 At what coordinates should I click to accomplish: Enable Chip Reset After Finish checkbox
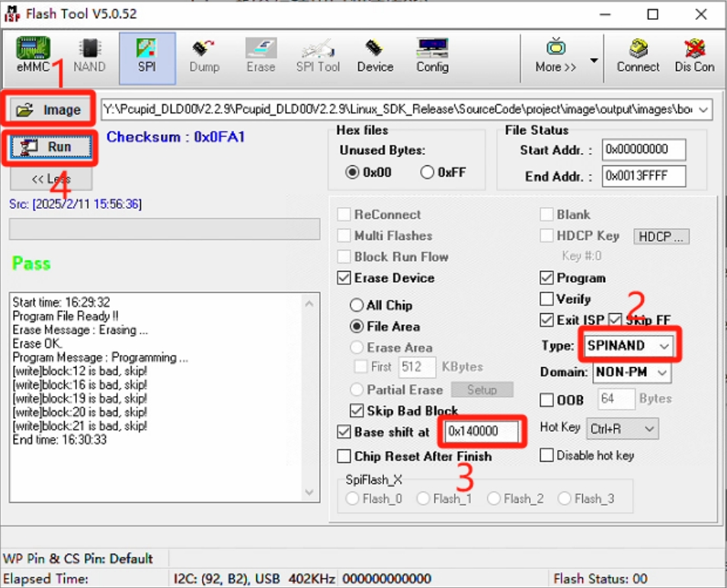344,456
